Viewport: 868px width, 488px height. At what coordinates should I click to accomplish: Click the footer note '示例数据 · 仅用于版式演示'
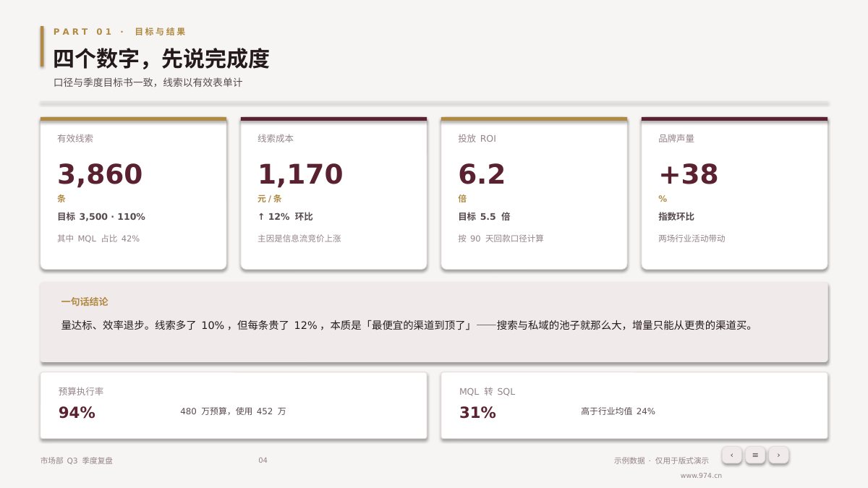tap(661, 461)
